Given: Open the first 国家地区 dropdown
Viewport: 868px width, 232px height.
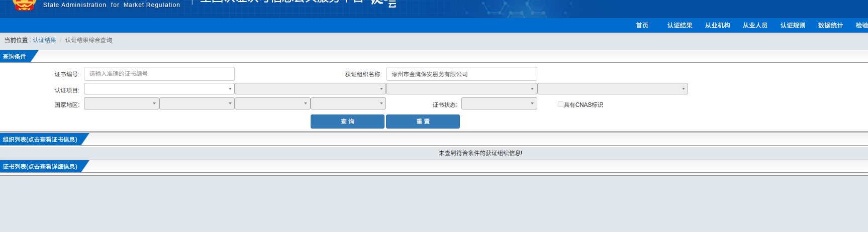Looking at the screenshot, I should [122, 103].
